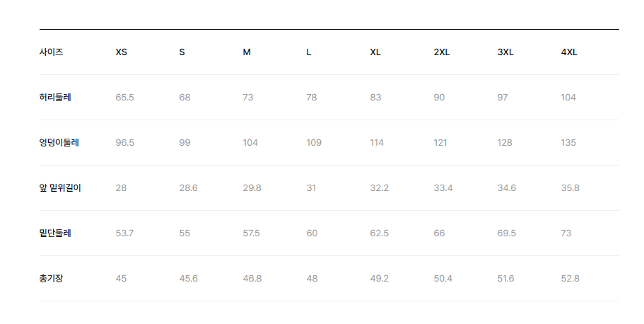This screenshot has height=324, width=644.
Task: Click the 총기장 row label
Action: (x=52, y=278)
